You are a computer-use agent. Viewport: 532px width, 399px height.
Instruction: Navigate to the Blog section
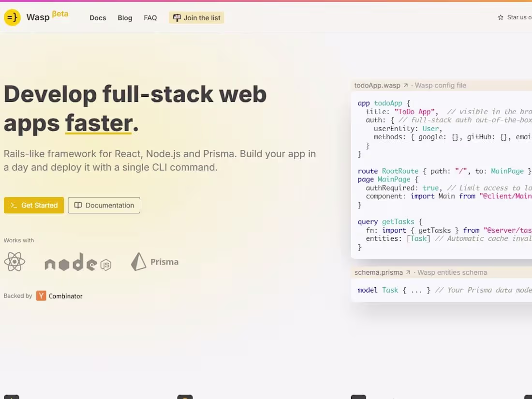point(125,18)
